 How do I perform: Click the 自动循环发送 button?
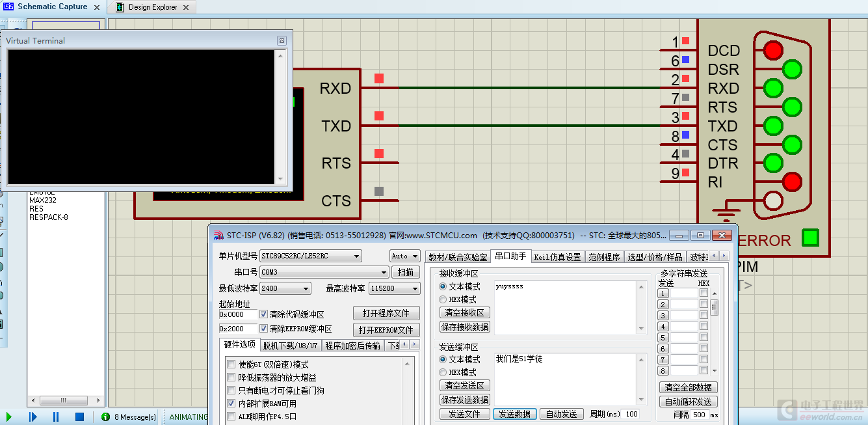click(x=688, y=402)
